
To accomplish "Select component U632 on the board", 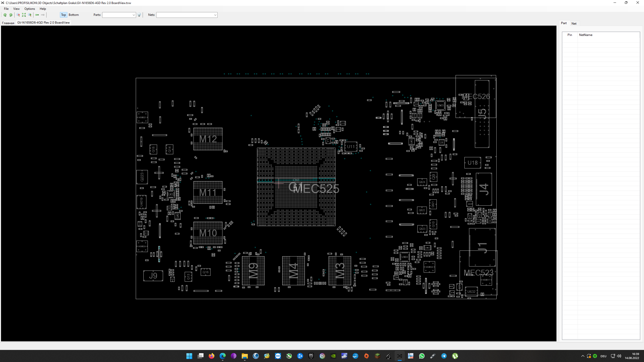I will [x=471, y=292].
